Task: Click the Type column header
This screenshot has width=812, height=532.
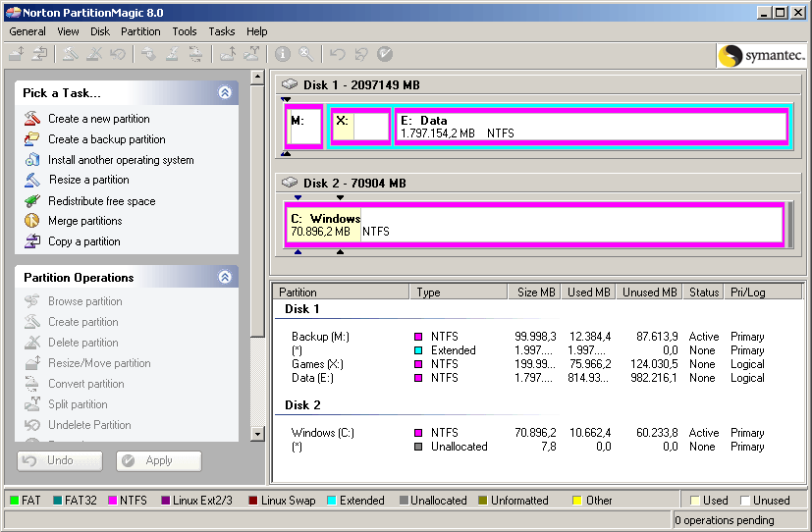Action: click(x=459, y=293)
